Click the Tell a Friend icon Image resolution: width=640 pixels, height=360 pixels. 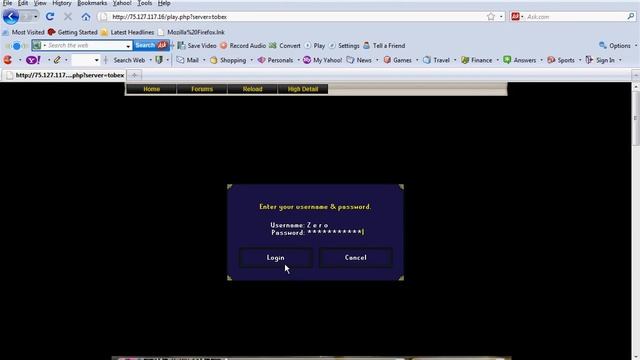(367, 45)
